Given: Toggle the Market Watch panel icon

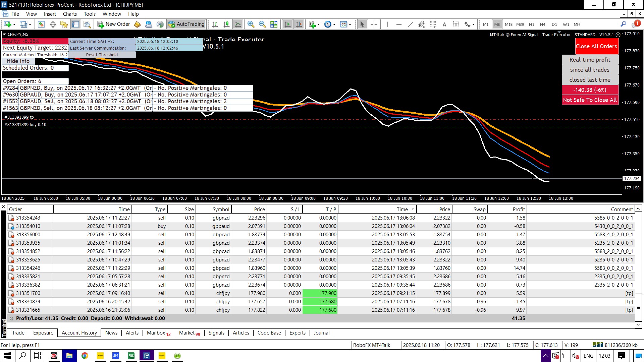Looking at the screenshot, I should tap(41, 24).
